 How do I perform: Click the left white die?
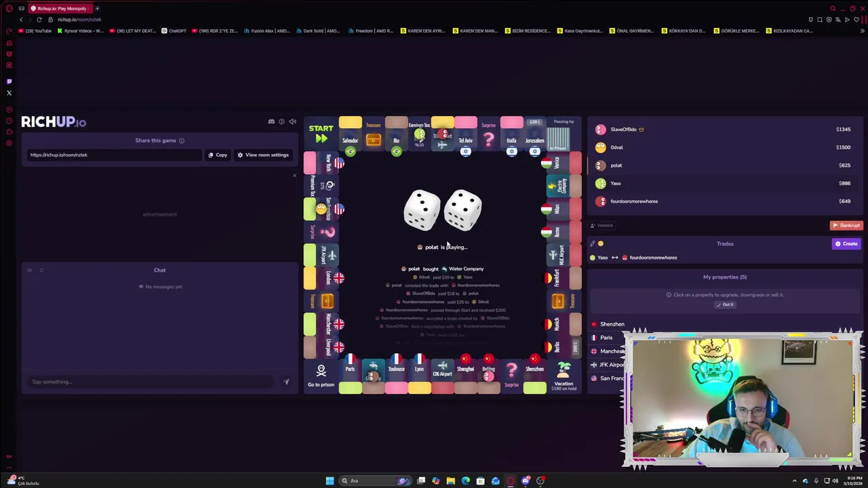(422, 209)
